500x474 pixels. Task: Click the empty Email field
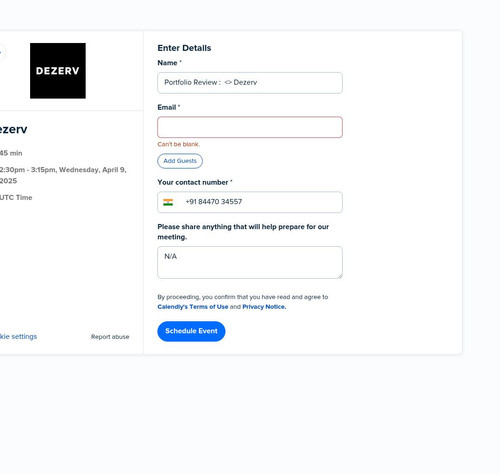(x=250, y=127)
